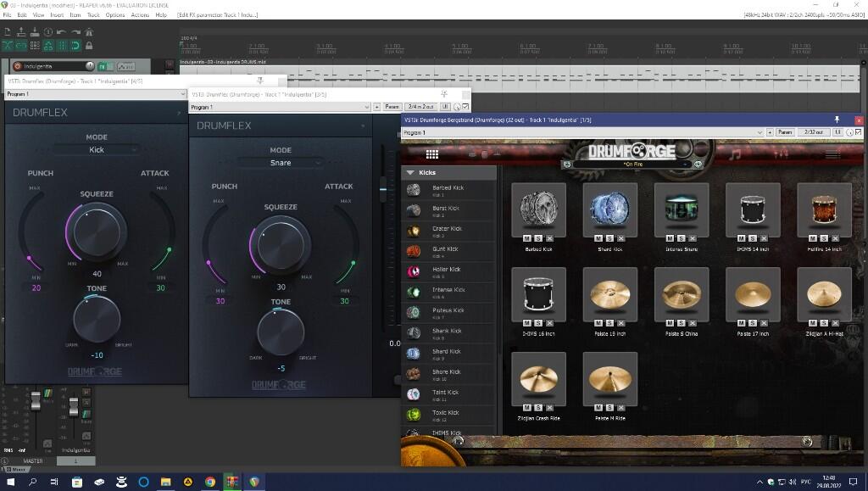
Task: Click the open project icon in REAPER toolbar
Action: (21, 32)
